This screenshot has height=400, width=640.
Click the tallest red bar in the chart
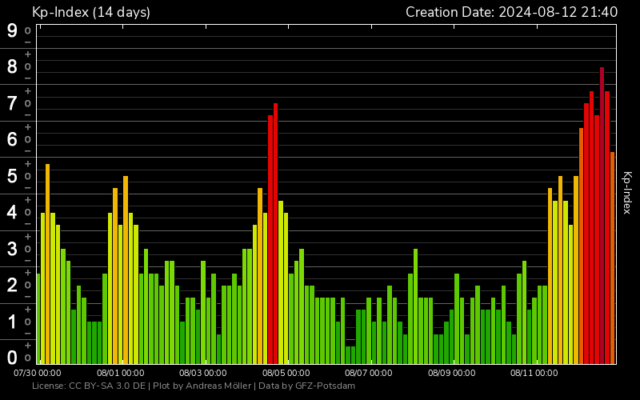click(x=602, y=215)
